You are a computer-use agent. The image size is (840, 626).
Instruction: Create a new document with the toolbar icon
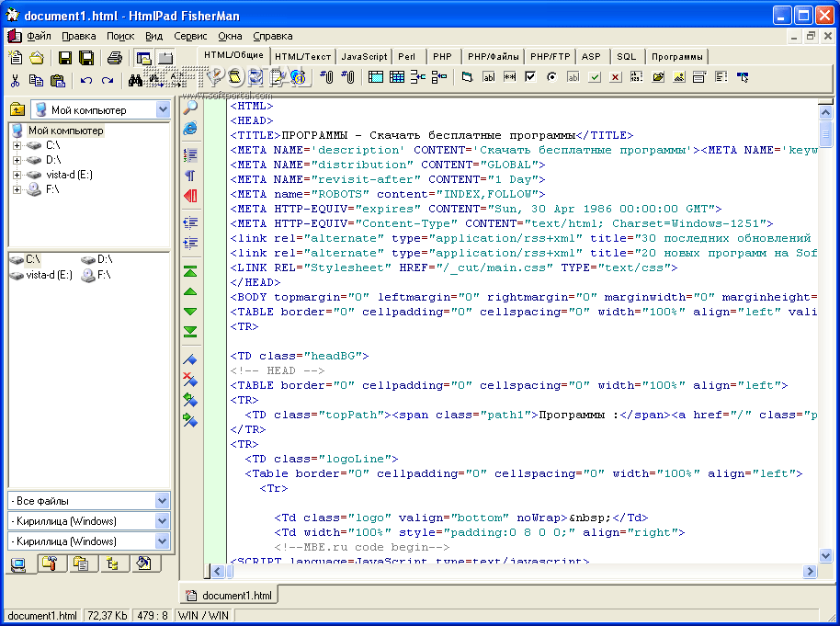point(16,57)
